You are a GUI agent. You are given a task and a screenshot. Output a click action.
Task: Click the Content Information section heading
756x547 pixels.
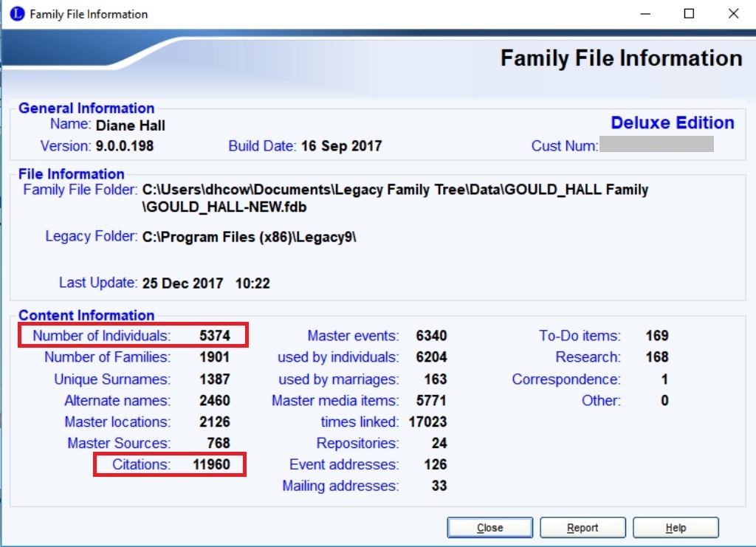[x=86, y=314]
